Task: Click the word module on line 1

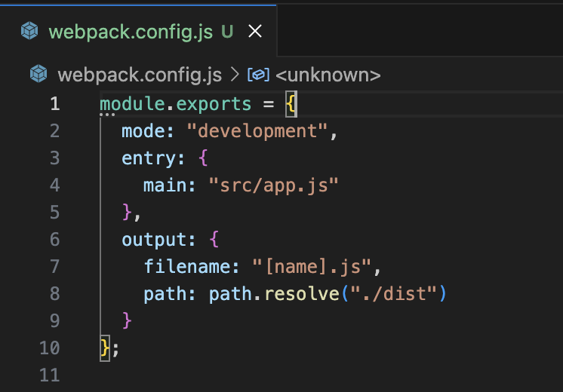Action: click(x=132, y=104)
